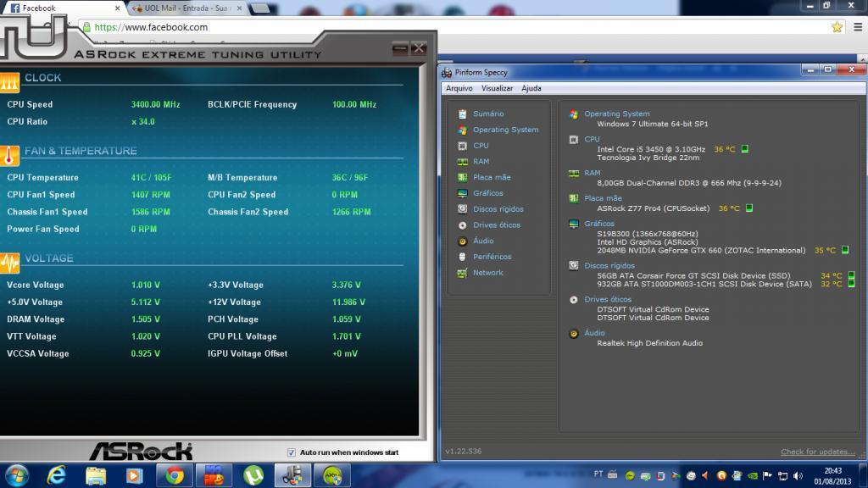Close the Facebook browser tab
This screenshot has height=488, width=868.
117,8
